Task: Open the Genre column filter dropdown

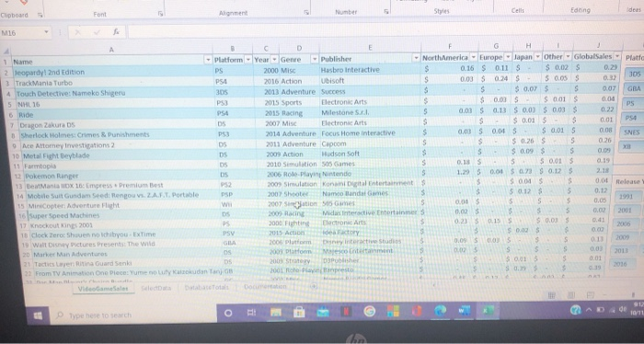Action: [x=315, y=59]
